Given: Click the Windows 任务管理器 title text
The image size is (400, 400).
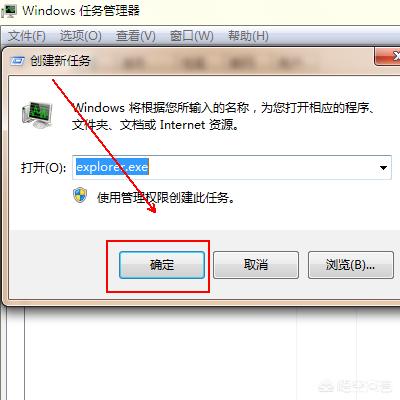Looking at the screenshot, I should (81, 11).
